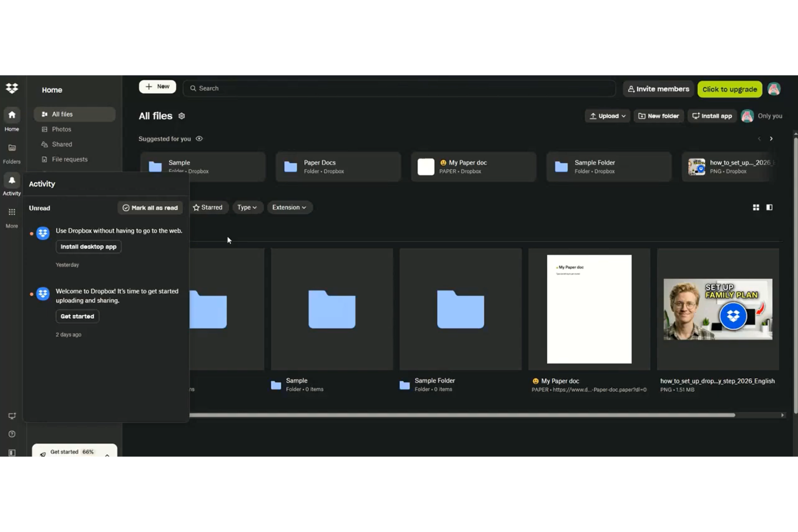Viewport: 798px width, 532px height.
Task: Click 'how_to_set_up_drop...y_step_2026_English' name
Action: click(x=717, y=381)
